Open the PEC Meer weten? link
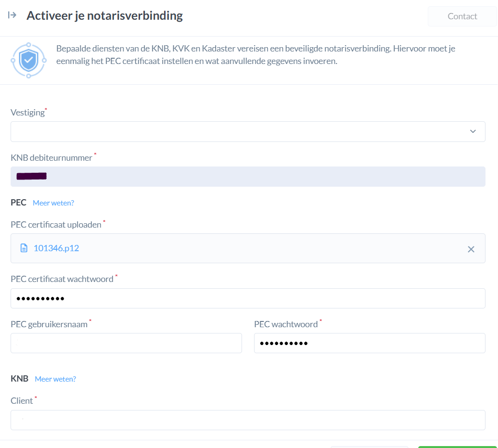Image resolution: width=498 pixels, height=448 pixels. pos(53,203)
